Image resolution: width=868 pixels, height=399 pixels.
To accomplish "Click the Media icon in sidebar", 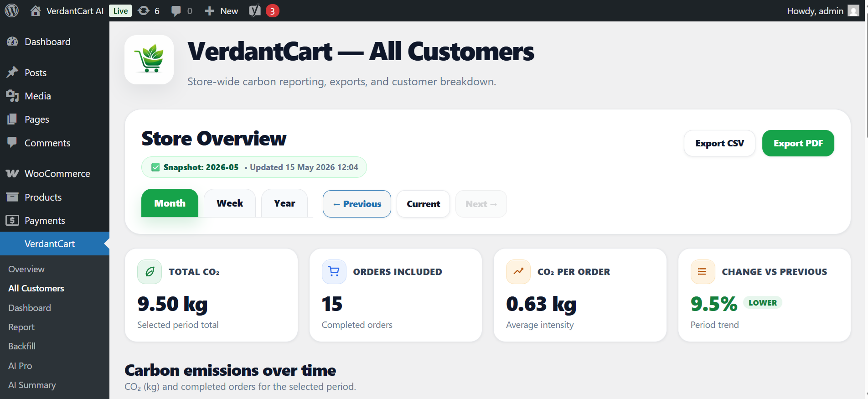I will click(12, 96).
